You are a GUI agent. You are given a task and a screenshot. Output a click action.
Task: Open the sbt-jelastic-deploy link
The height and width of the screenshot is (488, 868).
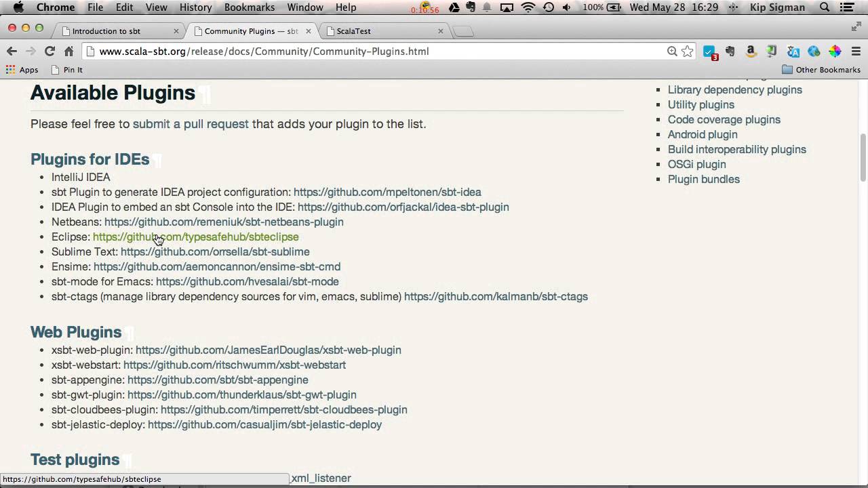(x=264, y=425)
